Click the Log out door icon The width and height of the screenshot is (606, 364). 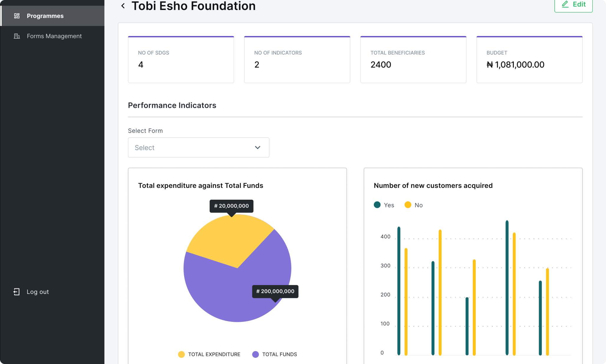point(17,292)
